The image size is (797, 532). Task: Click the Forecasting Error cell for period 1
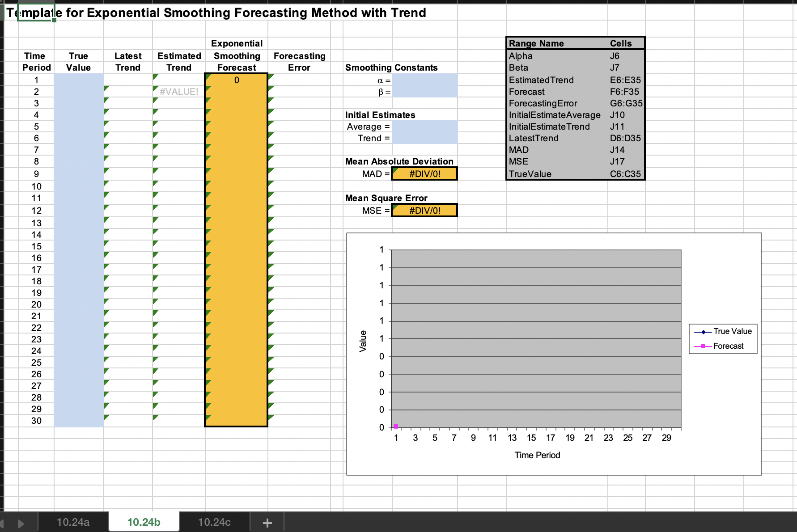[x=299, y=80]
